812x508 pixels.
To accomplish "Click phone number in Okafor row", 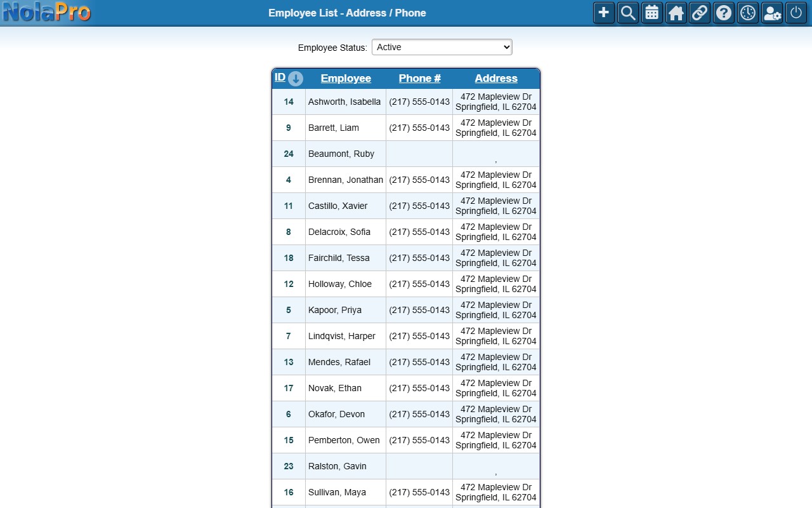I will (419, 414).
